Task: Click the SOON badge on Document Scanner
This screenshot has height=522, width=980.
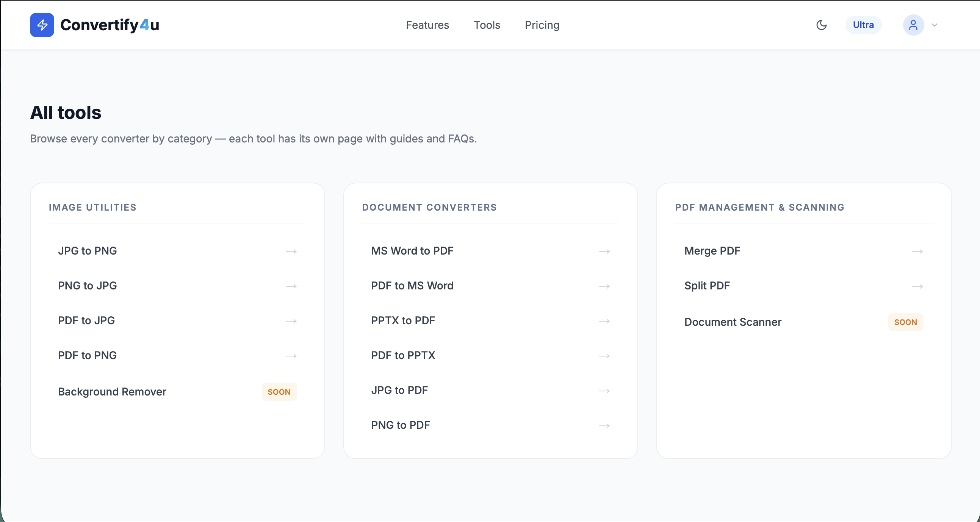Action: tap(905, 322)
